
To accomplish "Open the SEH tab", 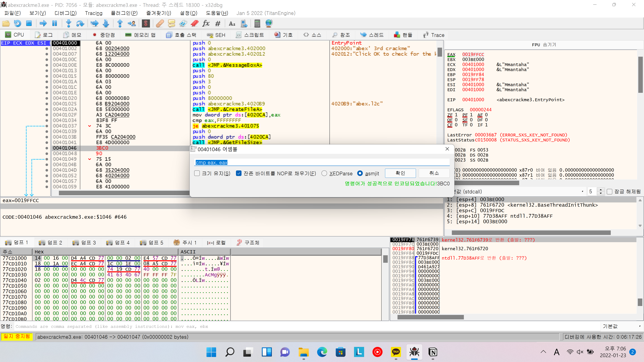I will coord(216,35).
